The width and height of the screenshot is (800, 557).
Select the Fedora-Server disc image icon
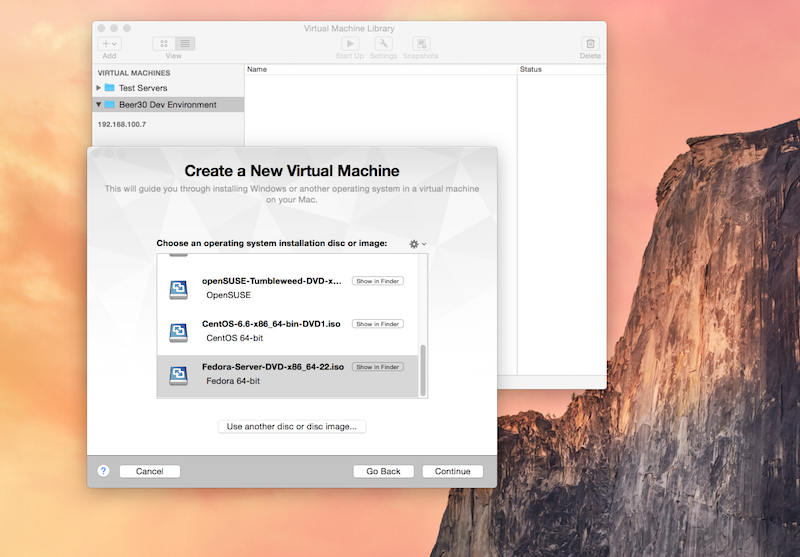pos(179,374)
